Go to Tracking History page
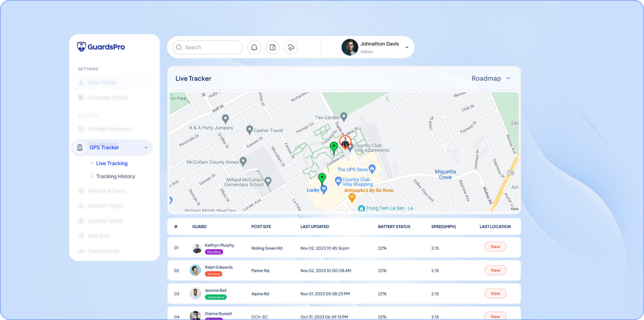The width and height of the screenshot is (644, 320). [115, 176]
